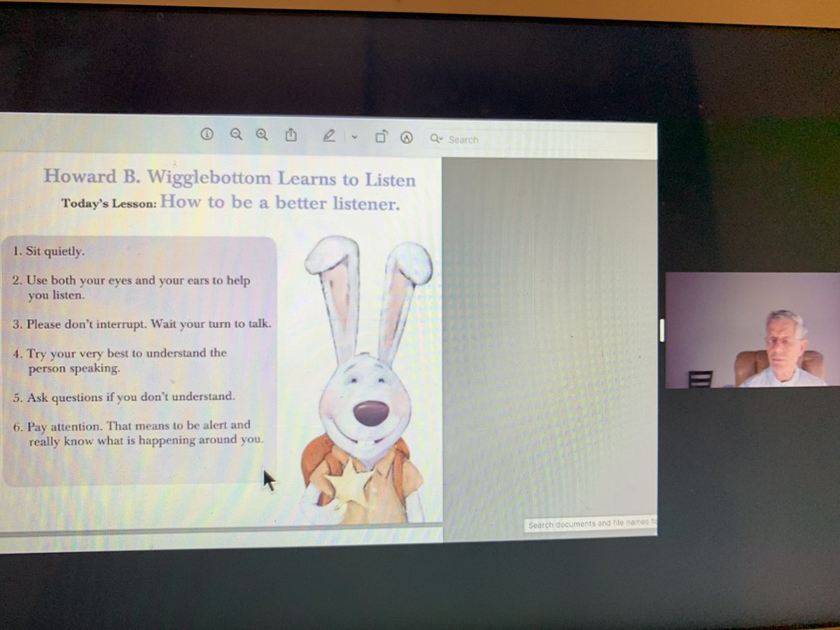Expand the highlight color dropdown arrow
Screen dimensions: 840x630
tap(354, 137)
